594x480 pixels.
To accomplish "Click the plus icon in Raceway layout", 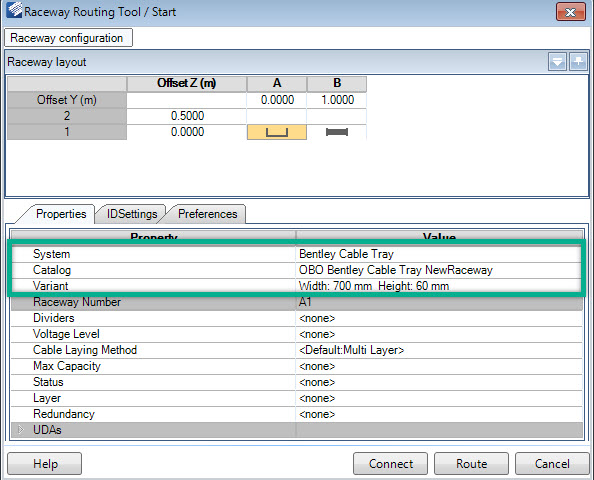I will 578,61.
